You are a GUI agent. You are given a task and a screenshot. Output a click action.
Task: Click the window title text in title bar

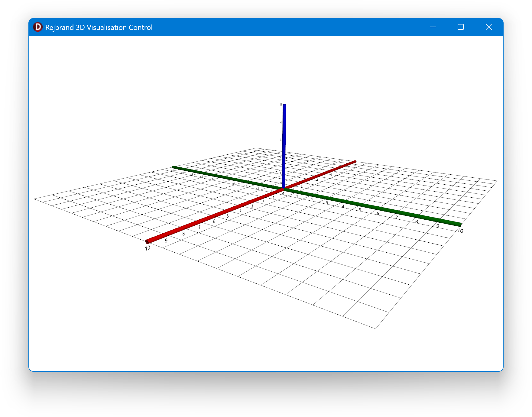click(99, 27)
